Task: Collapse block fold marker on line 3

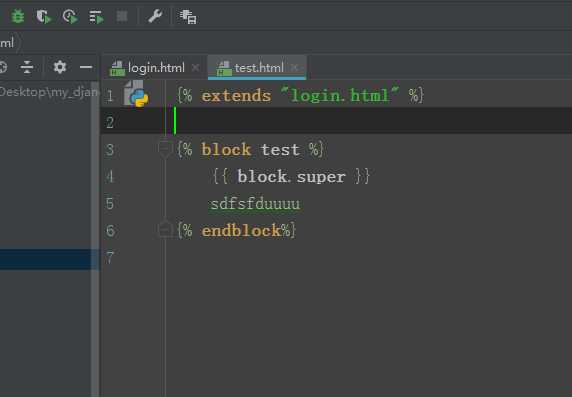Action: (165, 149)
